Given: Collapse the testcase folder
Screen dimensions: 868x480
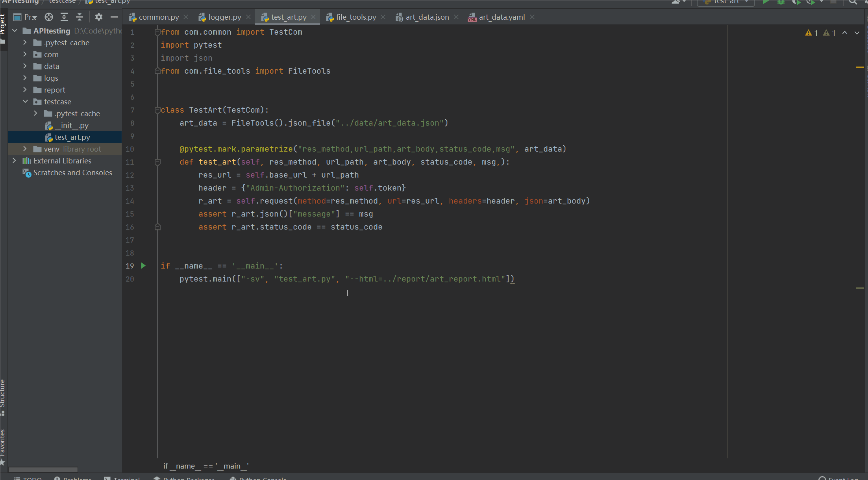Looking at the screenshot, I should click(25, 102).
